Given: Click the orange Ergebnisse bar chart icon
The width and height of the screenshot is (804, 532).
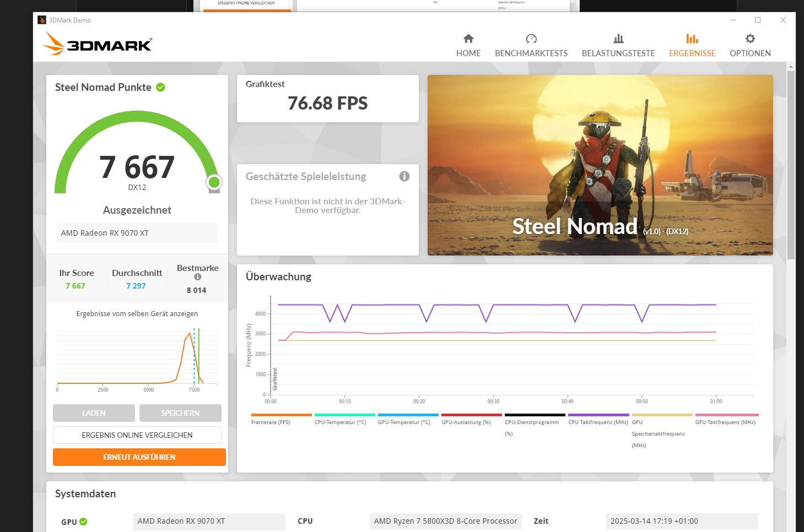Looking at the screenshot, I should pos(692,39).
